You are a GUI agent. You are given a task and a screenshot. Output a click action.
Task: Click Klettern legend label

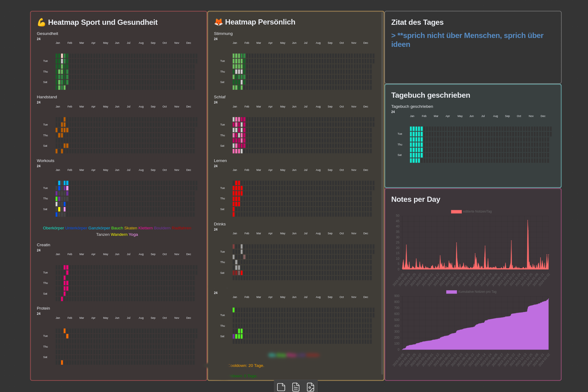click(x=145, y=228)
